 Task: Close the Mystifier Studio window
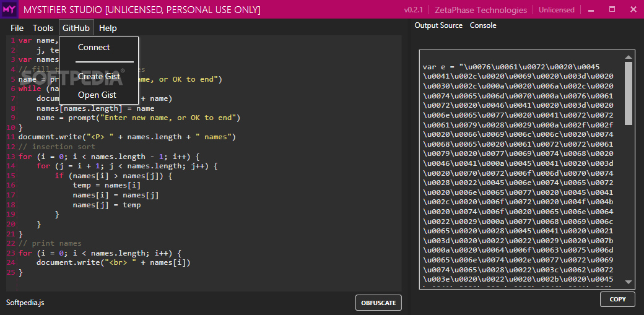tap(633, 9)
